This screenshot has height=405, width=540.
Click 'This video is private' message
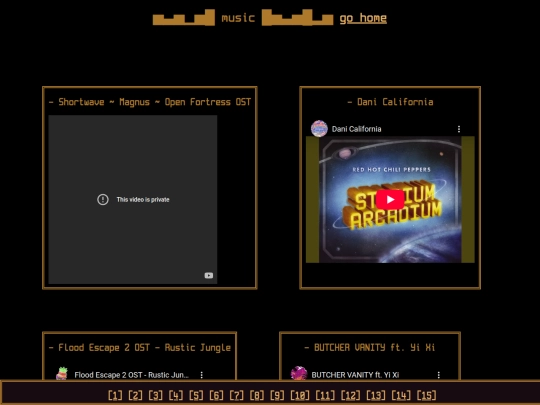[x=143, y=199]
